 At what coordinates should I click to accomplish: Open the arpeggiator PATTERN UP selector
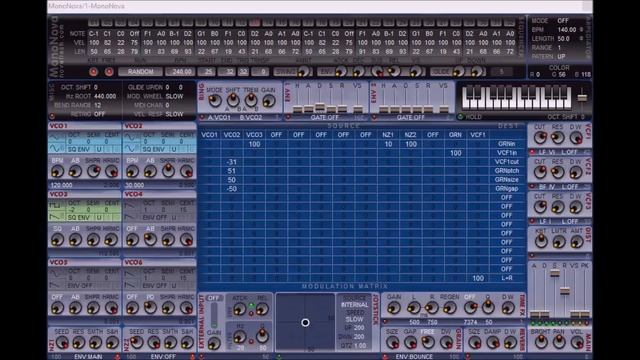click(562, 56)
